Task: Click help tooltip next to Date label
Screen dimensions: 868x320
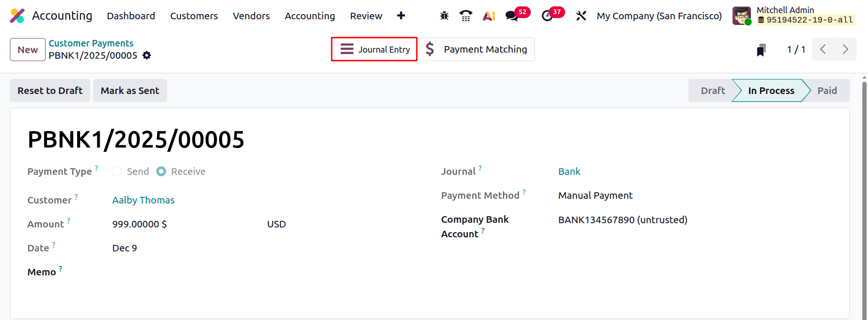Action: [54, 244]
